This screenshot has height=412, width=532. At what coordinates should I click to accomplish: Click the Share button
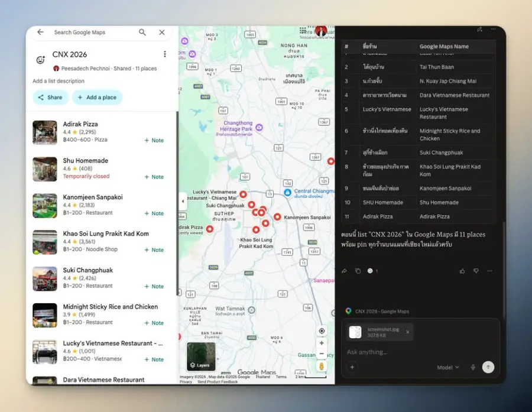tap(50, 98)
